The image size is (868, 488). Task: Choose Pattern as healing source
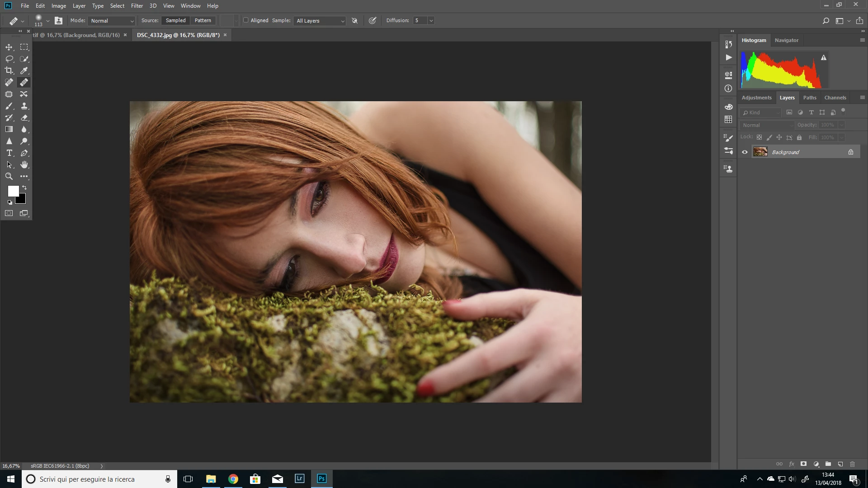[203, 20]
